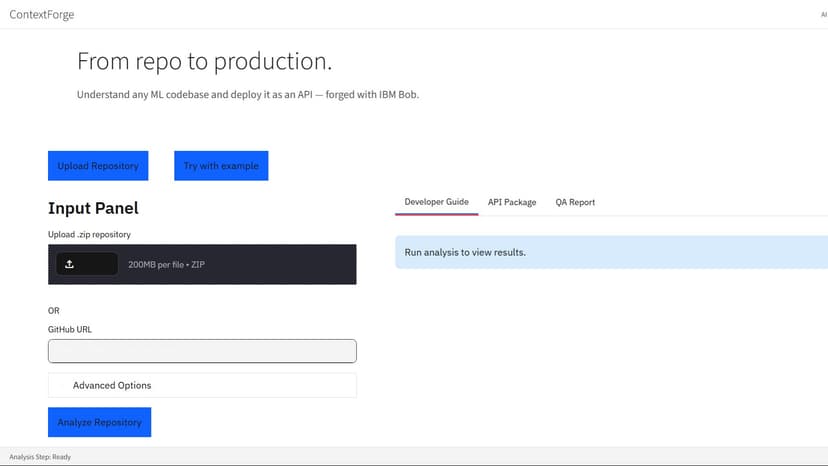The height and width of the screenshot is (466, 828).
Task: Start demo with Try with example
Action: [x=221, y=165]
